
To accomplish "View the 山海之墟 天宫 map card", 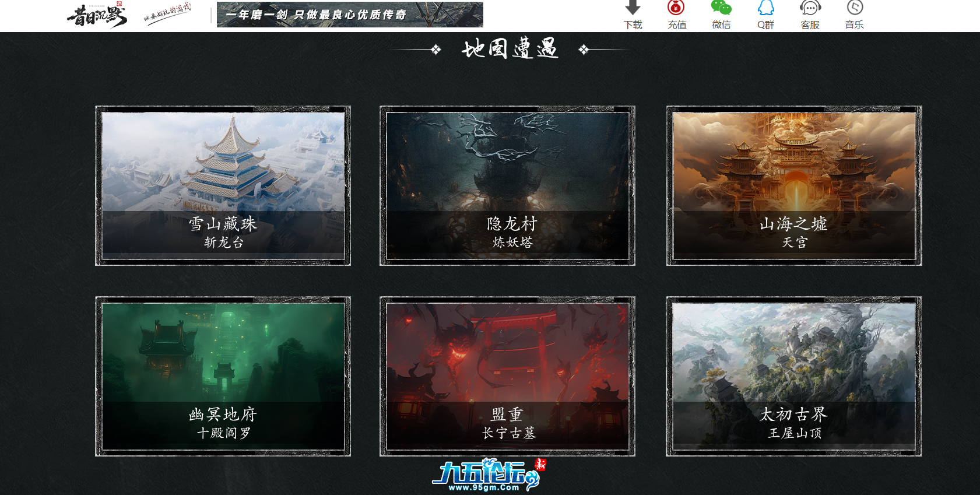I will click(793, 185).
